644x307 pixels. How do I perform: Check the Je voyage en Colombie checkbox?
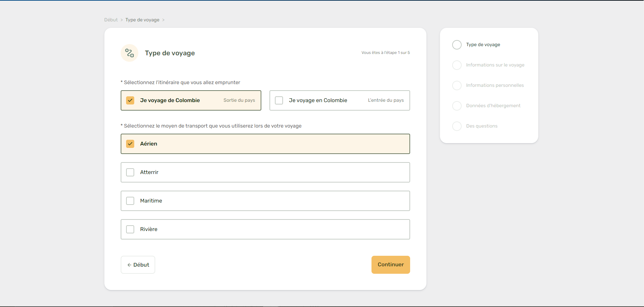point(279,100)
